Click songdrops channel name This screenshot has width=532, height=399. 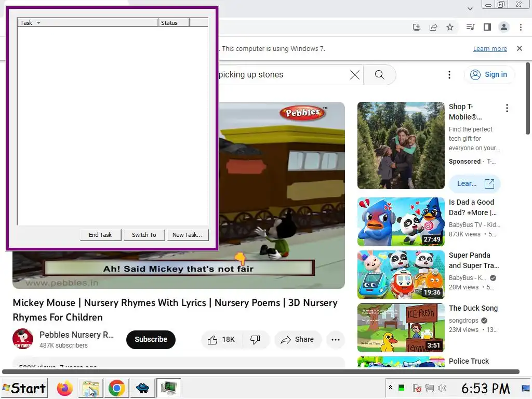tap(463, 321)
